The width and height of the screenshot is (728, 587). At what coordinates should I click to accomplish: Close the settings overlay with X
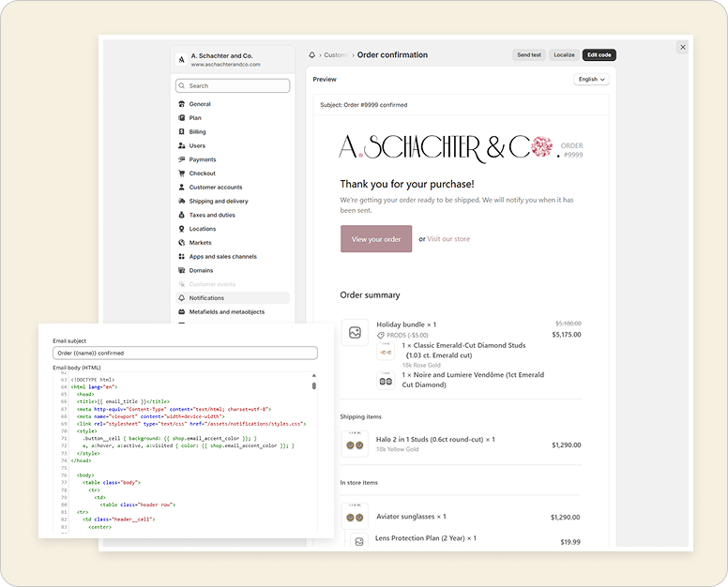point(683,47)
